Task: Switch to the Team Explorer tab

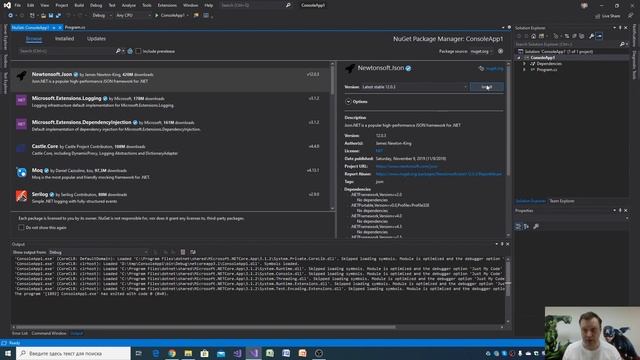Action: point(562,201)
